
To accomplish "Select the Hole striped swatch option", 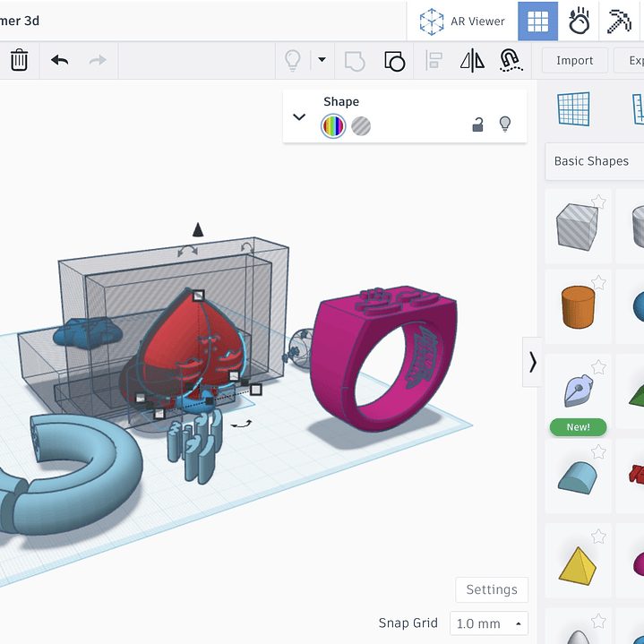I will point(361,126).
